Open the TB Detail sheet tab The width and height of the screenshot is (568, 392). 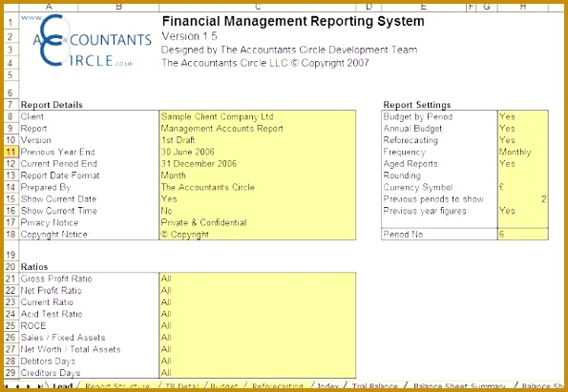coord(182,386)
